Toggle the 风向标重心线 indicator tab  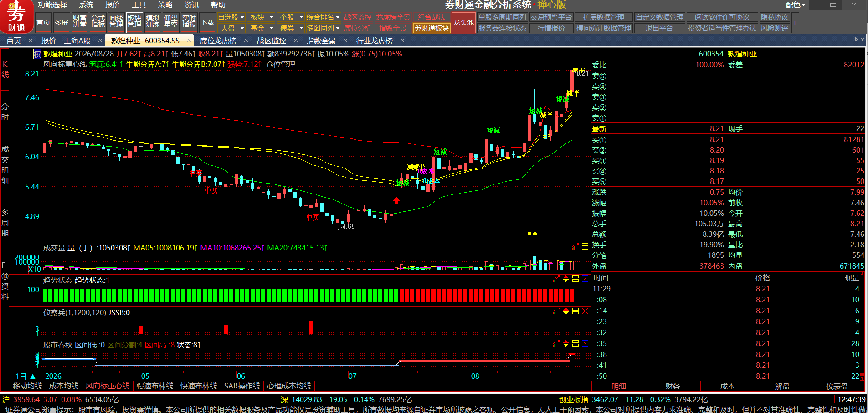tap(108, 386)
